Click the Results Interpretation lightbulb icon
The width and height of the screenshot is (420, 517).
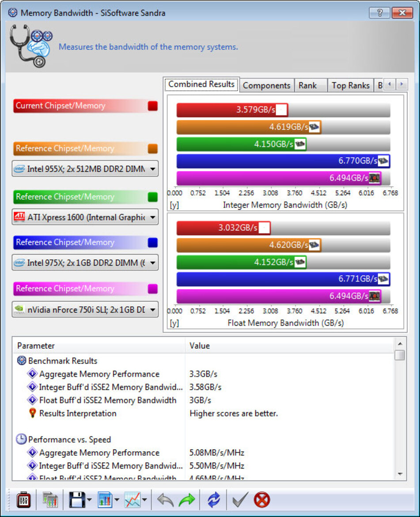click(x=32, y=413)
